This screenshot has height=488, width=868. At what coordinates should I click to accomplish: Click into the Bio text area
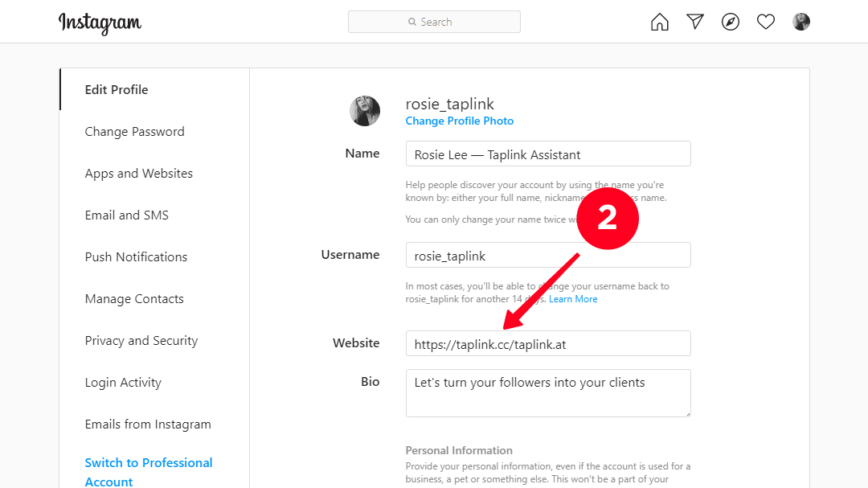[548, 393]
